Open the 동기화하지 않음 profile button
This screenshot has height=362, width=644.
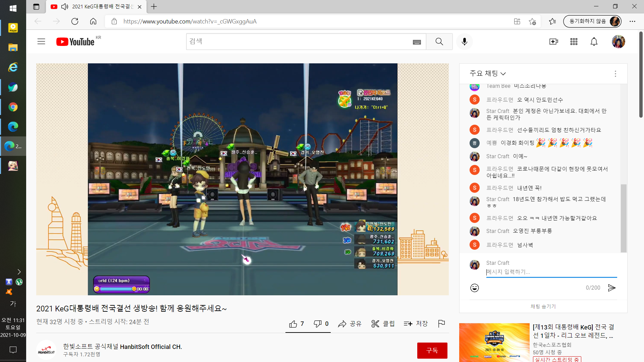pyautogui.click(x=592, y=21)
